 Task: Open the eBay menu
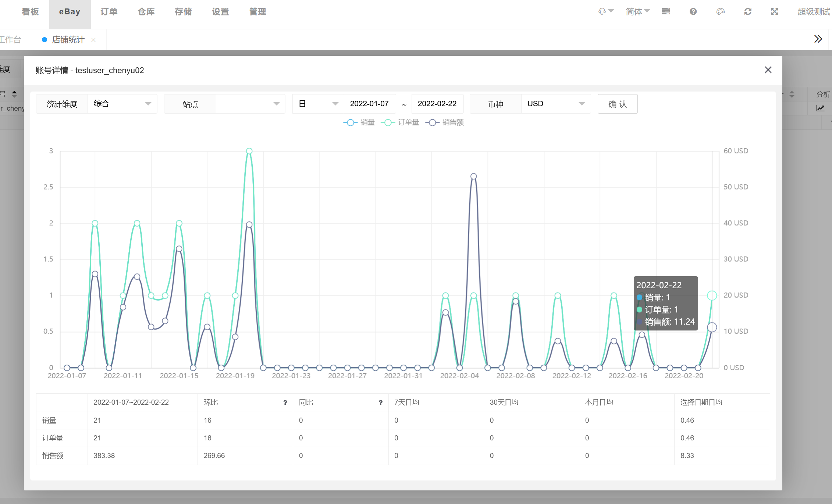coord(70,12)
